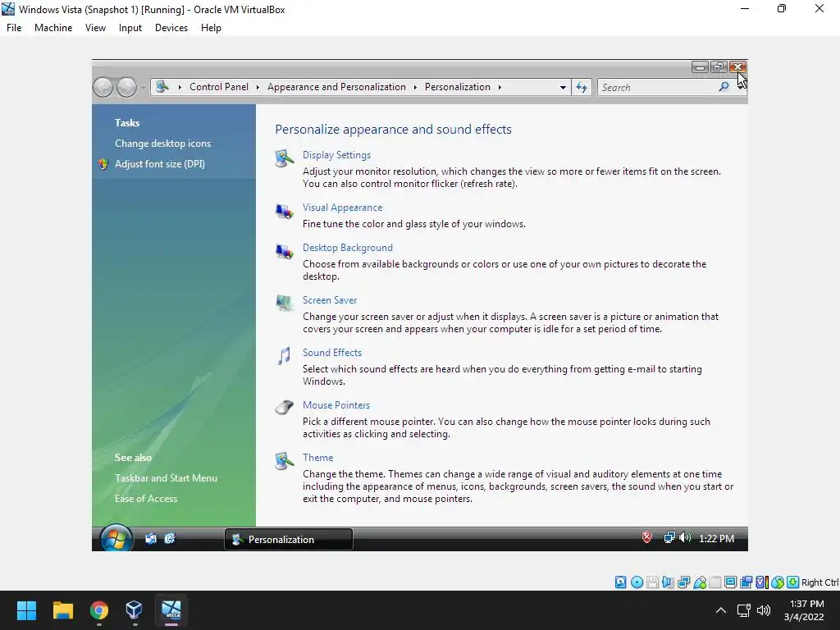
Task: Click the Sound Effects music note icon
Action: 284,356
